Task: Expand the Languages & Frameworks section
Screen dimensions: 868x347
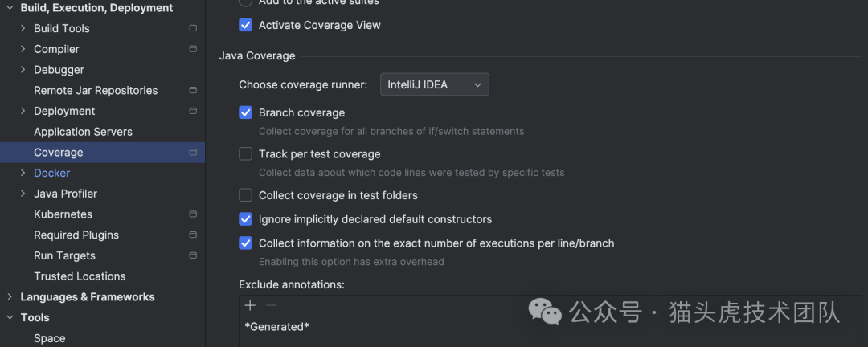Action: (10, 297)
